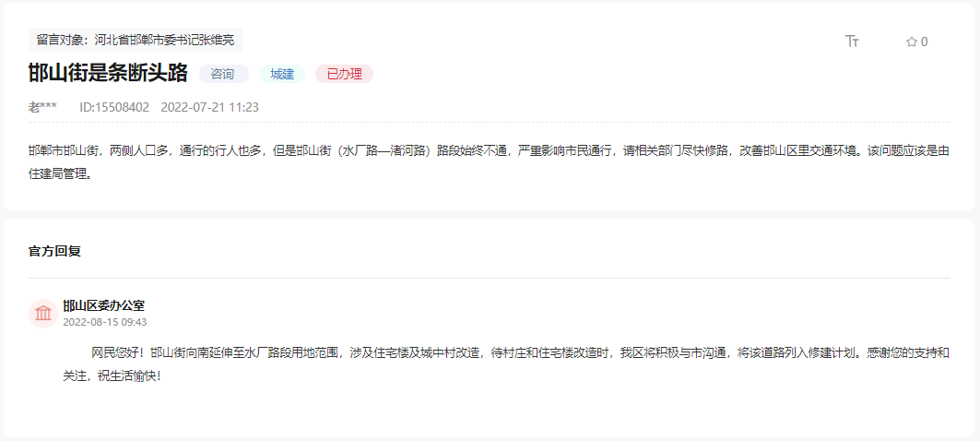Click the complaint message body text
This screenshot has width=980, height=441.
point(489,162)
